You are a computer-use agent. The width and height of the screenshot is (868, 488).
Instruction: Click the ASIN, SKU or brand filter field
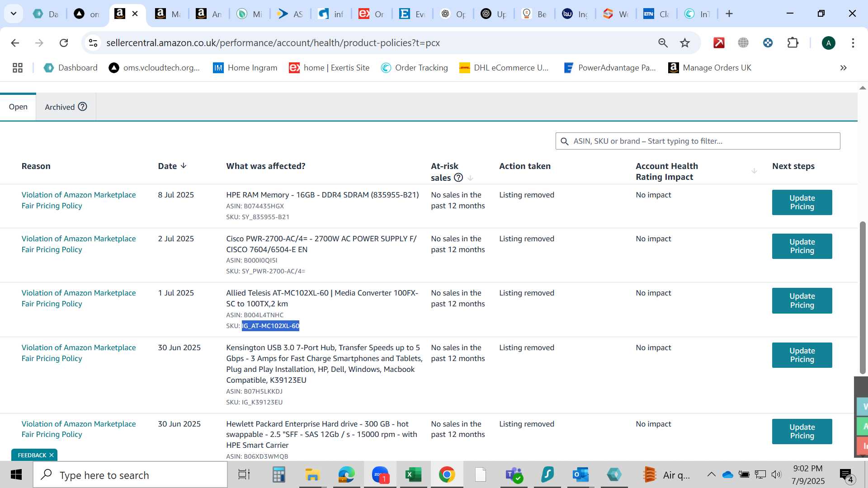(698, 141)
